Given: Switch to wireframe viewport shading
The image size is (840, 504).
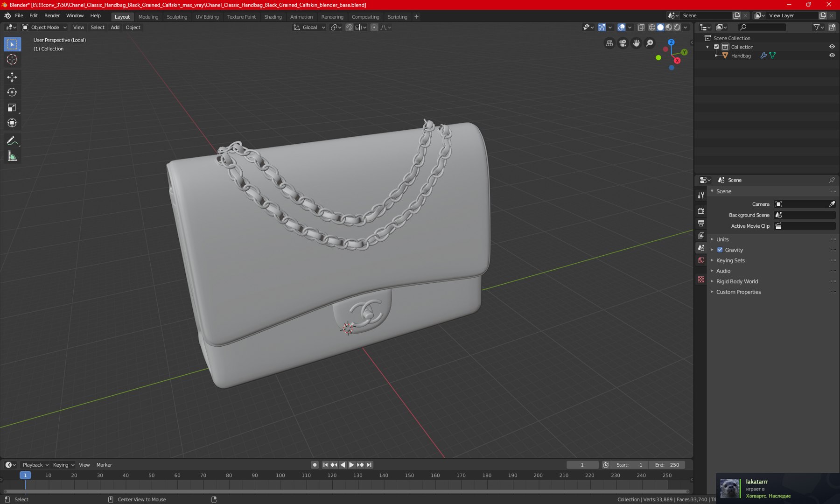Looking at the screenshot, I should [652, 28].
